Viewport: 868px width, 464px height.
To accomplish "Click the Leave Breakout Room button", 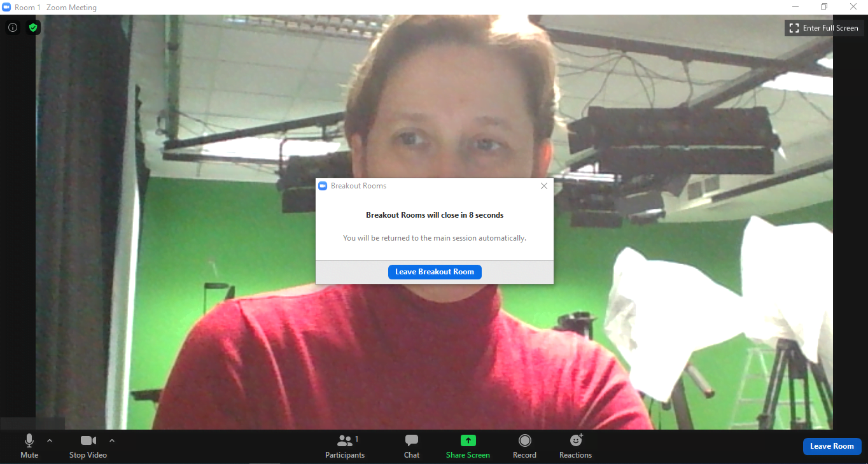I will coord(435,272).
